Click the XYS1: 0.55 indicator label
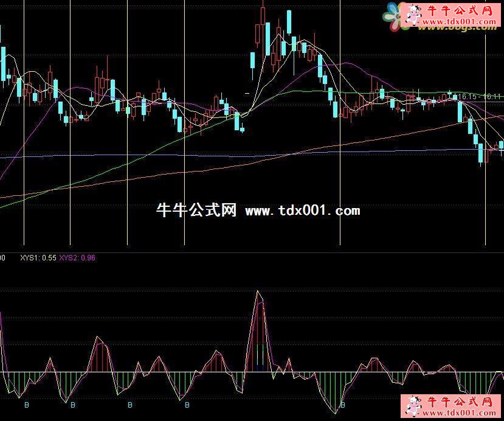 (38, 258)
